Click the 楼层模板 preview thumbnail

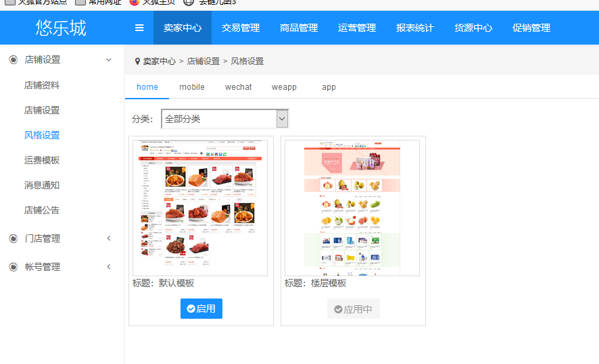(x=352, y=208)
